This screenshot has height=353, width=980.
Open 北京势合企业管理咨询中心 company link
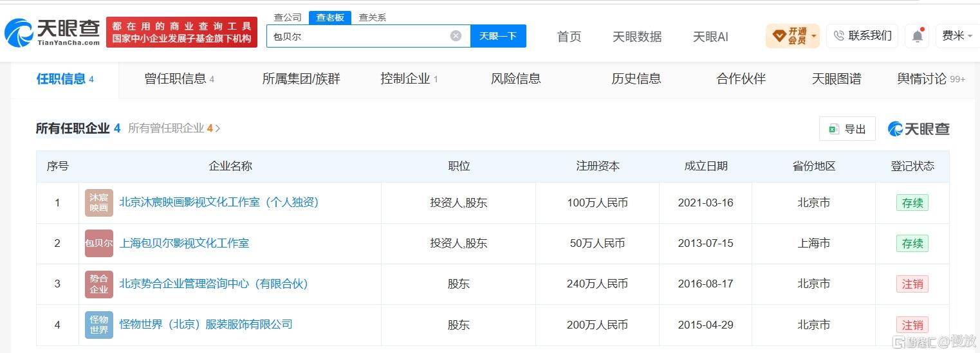point(214,284)
